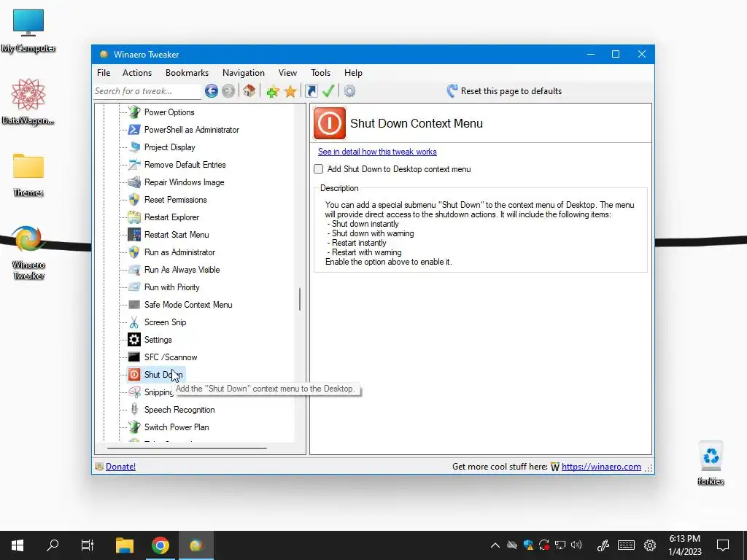This screenshot has height=560, width=747.
Task: Click the SFC /Scannow console icon
Action: tap(134, 357)
